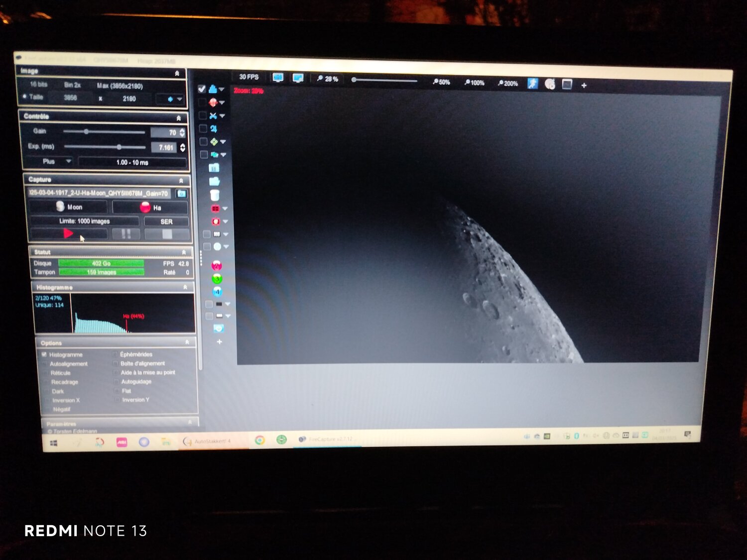Click the white bars icon

(217, 234)
